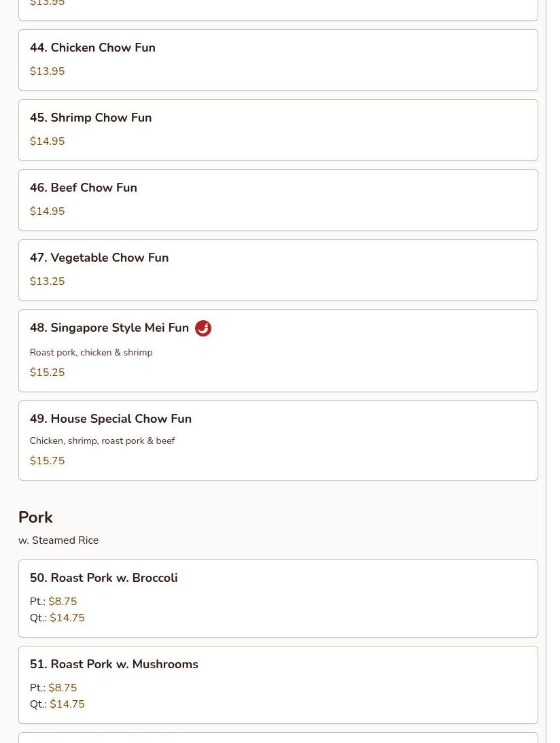Click the Pork section heading
This screenshot has width=560, height=743.
(35, 517)
